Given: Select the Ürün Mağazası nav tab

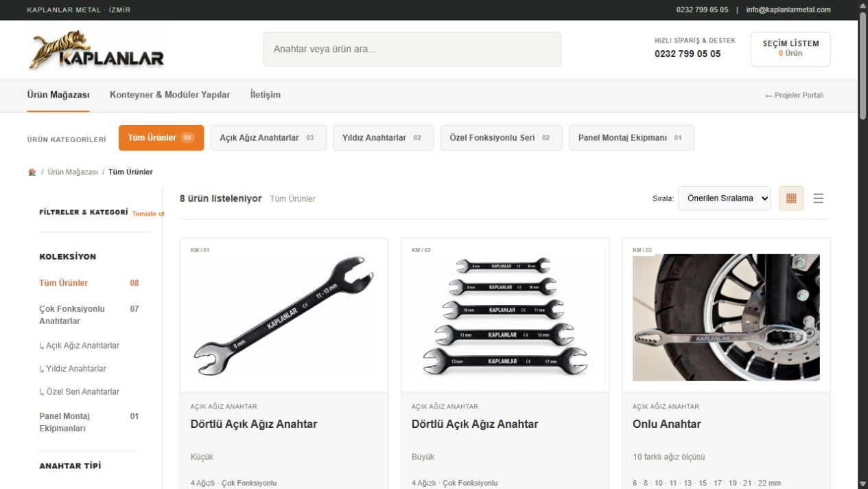Looking at the screenshot, I should coord(58,95).
